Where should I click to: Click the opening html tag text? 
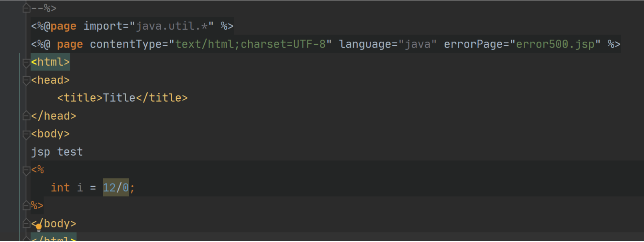pyautogui.click(x=50, y=62)
